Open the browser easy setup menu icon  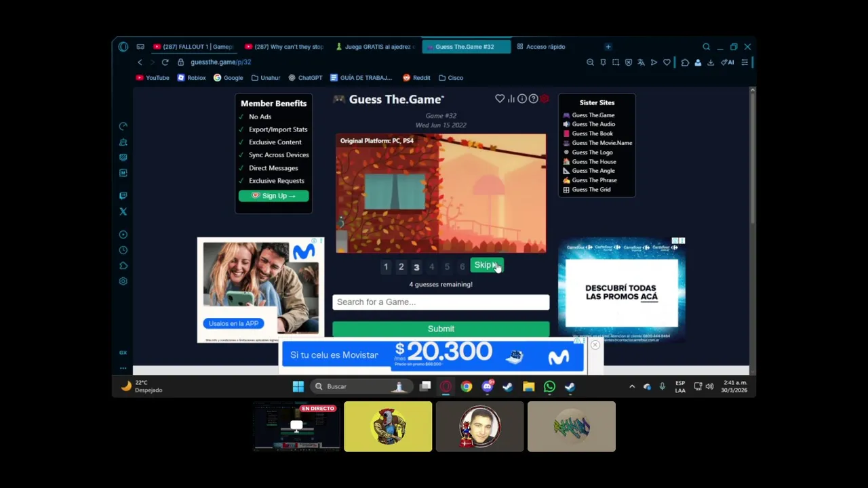pyautogui.click(x=745, y=62)
